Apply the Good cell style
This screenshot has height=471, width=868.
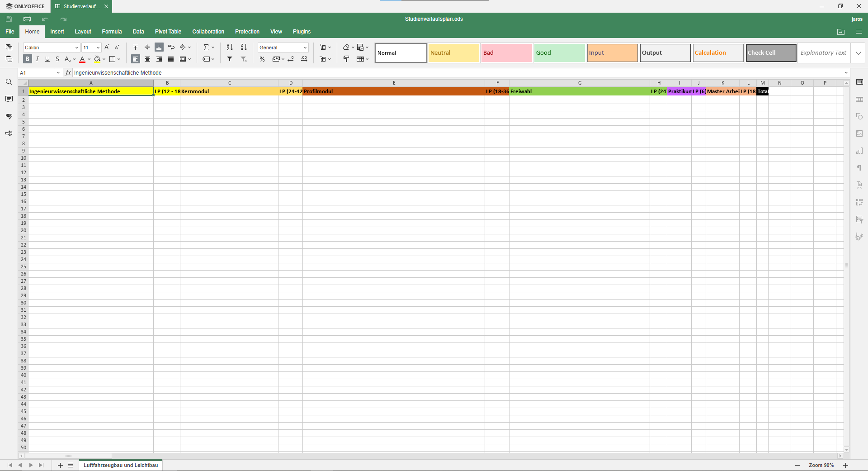[x=559, y=53]
